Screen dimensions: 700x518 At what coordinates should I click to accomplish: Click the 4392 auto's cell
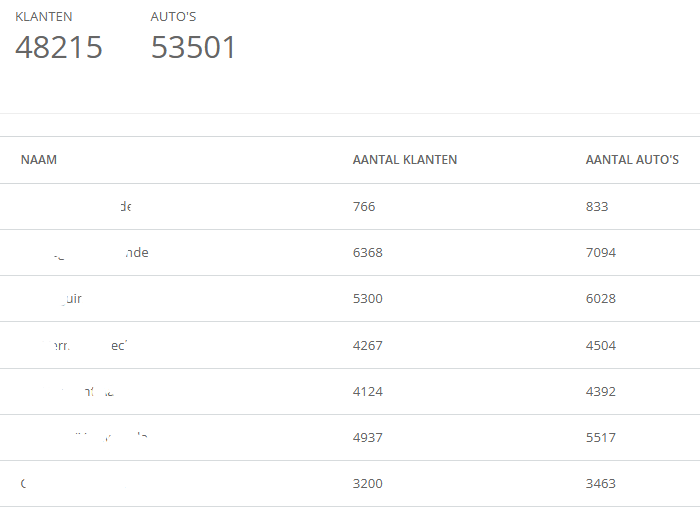tap(601, 392)
